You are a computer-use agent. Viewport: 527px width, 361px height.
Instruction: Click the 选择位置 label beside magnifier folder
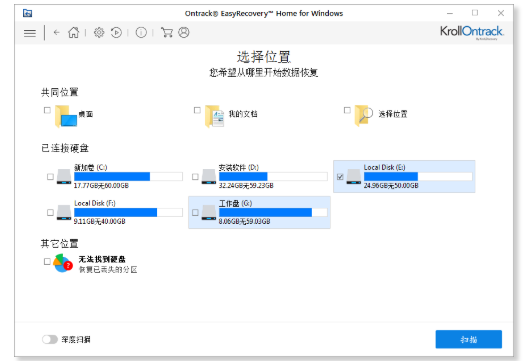pos(393,114)
